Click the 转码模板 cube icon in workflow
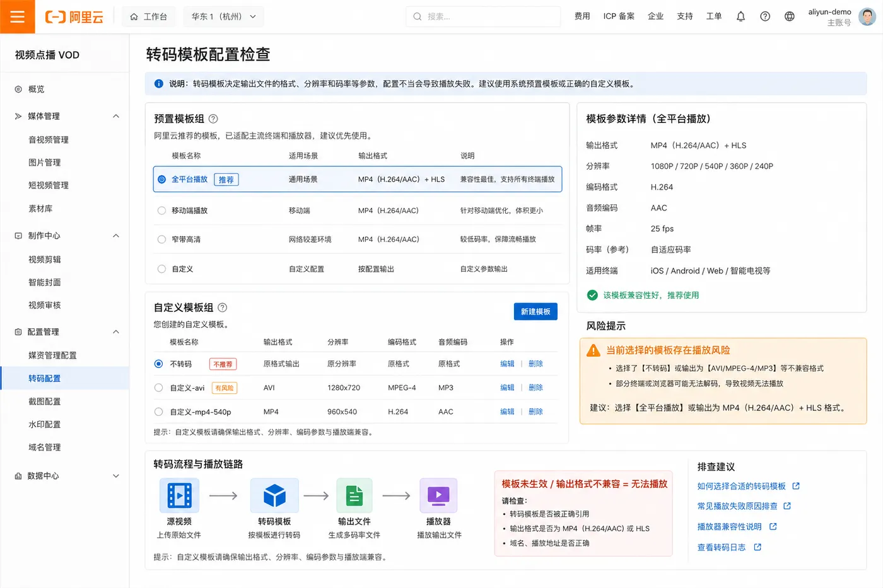 [x=274, y=495]
